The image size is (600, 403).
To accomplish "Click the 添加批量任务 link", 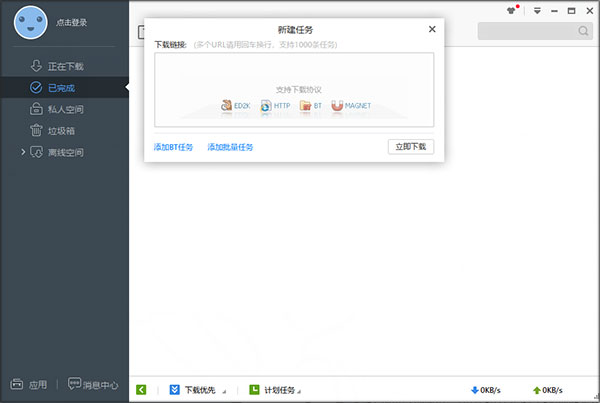I will click(x=230, y=147).
